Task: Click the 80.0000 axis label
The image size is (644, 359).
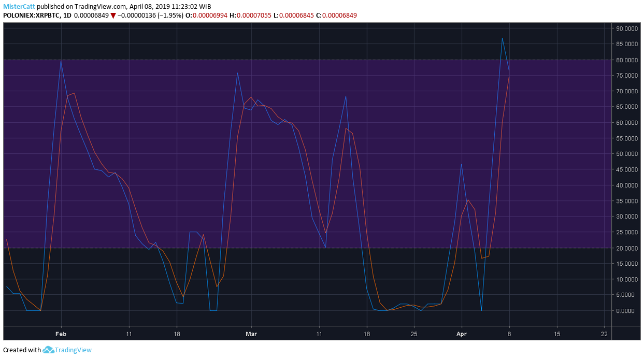Action: click(627, 60)
